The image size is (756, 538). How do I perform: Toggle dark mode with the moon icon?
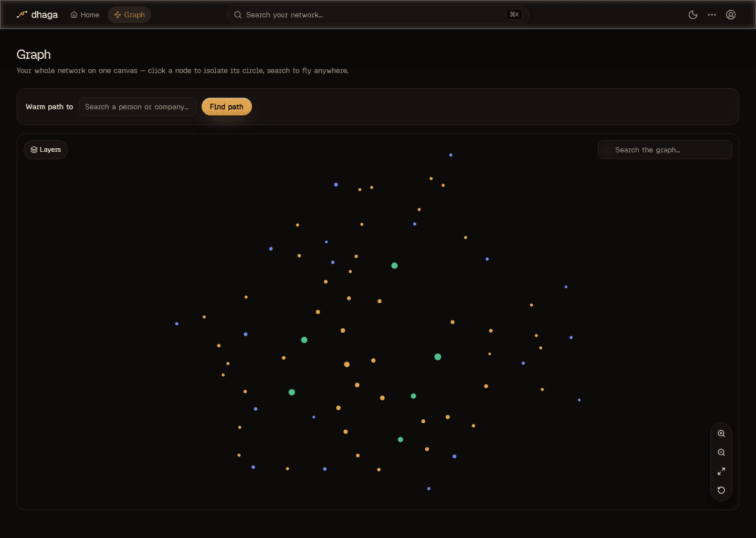(x=693, y=15)
